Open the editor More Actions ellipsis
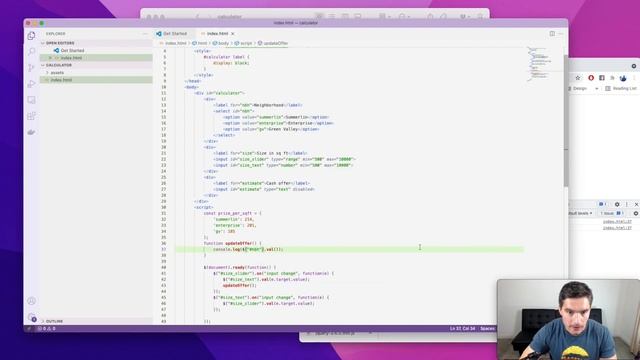640x360 pixels. (x=561, y=33)
